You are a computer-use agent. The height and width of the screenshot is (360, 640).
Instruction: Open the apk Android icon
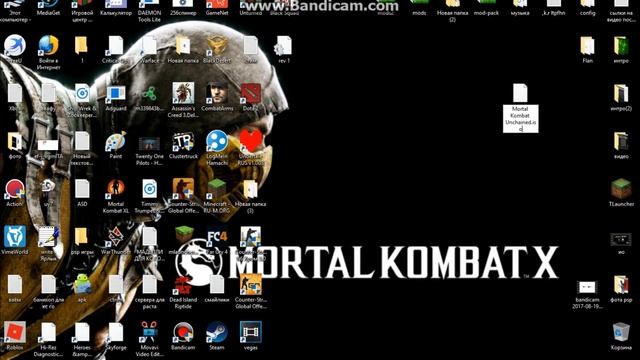click(x=82, y=284)
